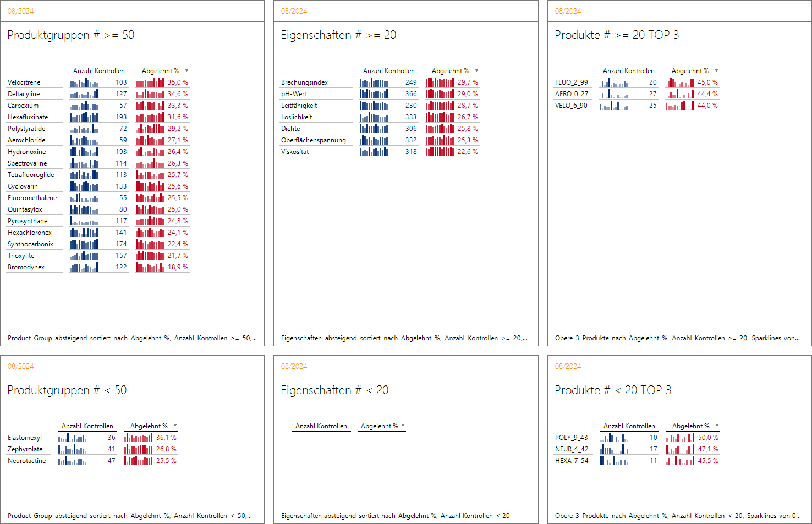Click the Zephyrolate row label
The width and height of the screenshot is (812, 524).
pyautogui.click(x=25, y=449)
